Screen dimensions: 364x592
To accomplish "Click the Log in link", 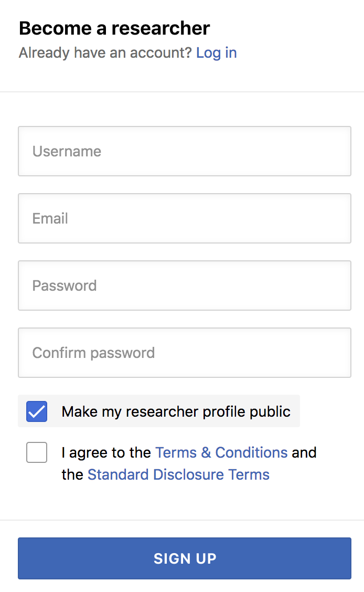I will (216, 53).
